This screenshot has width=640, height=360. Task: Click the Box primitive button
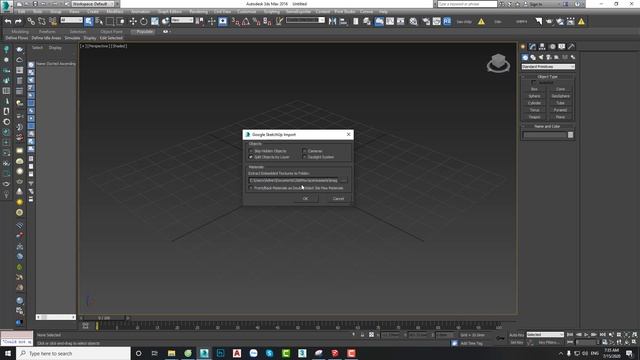click(x=534, y=89)
